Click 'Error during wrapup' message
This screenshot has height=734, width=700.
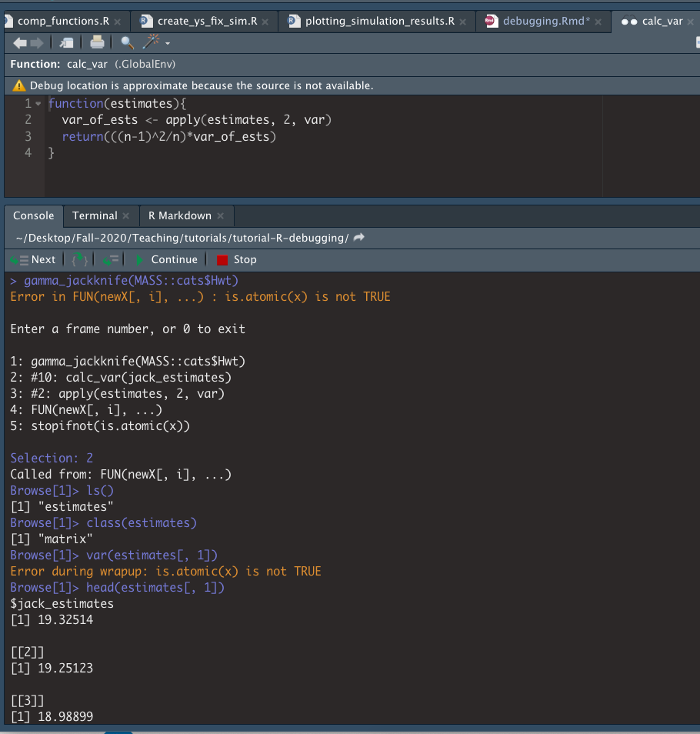[x=165, y=571]
